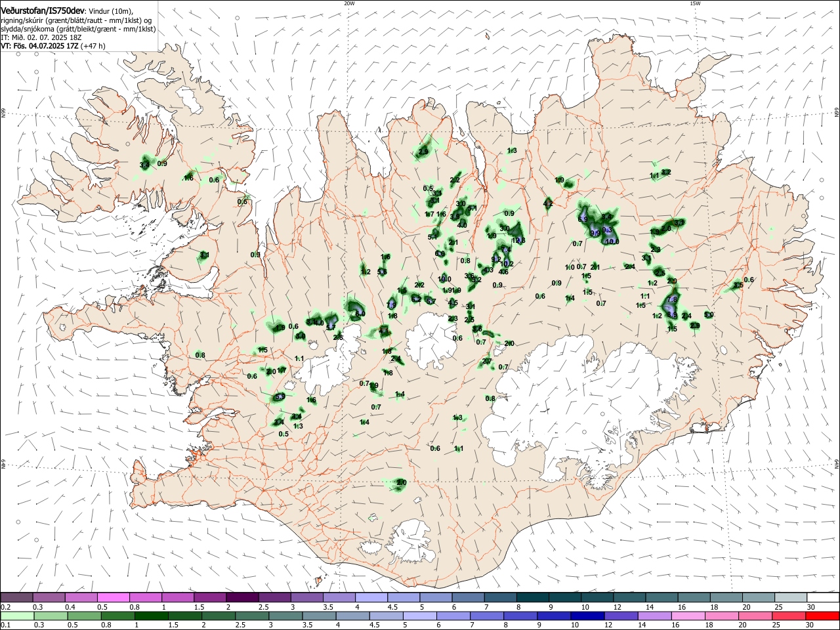Click the Veðurstofan/IS750dev map title
This screenshot has height=630, width=840.
coord(42,11)
